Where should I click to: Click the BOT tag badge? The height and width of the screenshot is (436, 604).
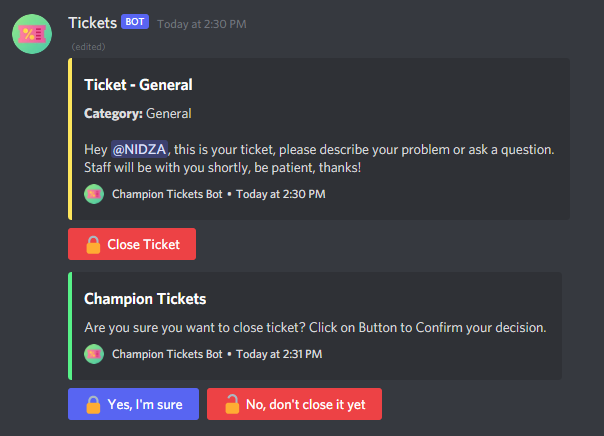135,22
